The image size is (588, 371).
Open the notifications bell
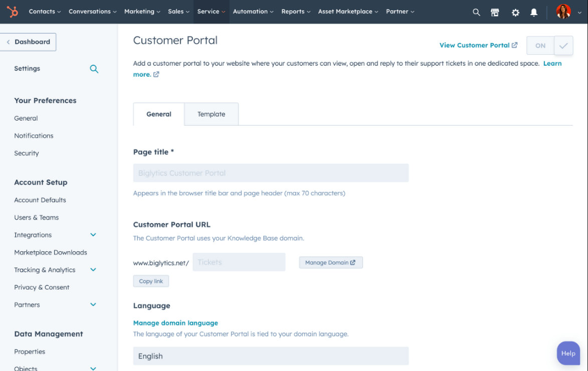pos(534,12)
